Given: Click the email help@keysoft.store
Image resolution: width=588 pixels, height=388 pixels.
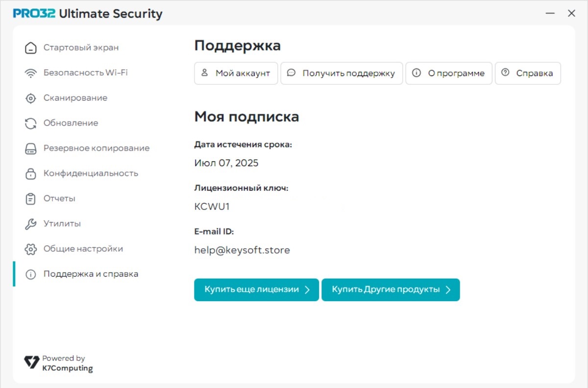Looking at the screenshot, I should tap(242, 251).
